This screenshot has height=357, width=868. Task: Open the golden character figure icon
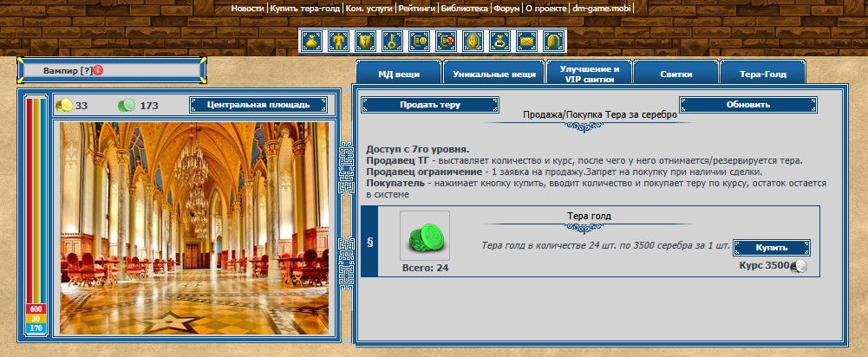tap(338, 41)
